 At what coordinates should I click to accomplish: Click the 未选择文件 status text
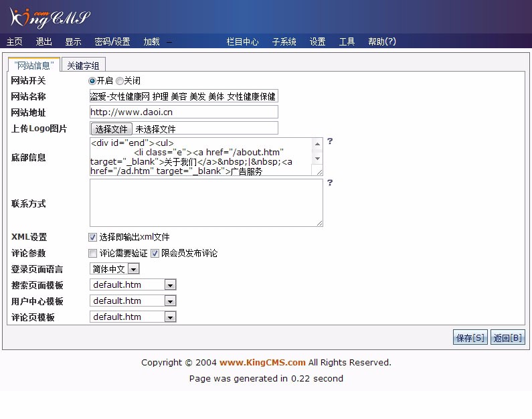[x=155, y=129]
